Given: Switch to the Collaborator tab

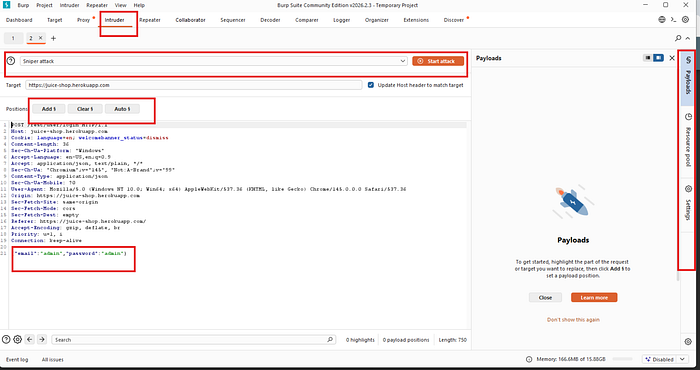Looking at the screenshot, I should (191, 20).
